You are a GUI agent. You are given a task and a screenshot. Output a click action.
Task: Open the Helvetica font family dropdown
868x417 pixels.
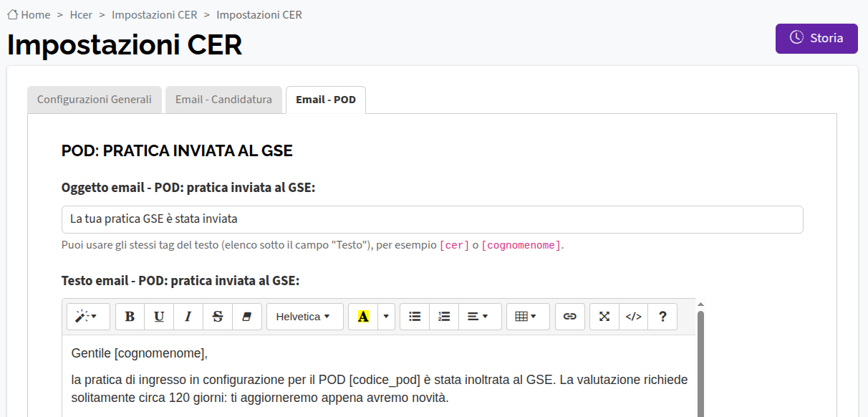coord(304,316)
